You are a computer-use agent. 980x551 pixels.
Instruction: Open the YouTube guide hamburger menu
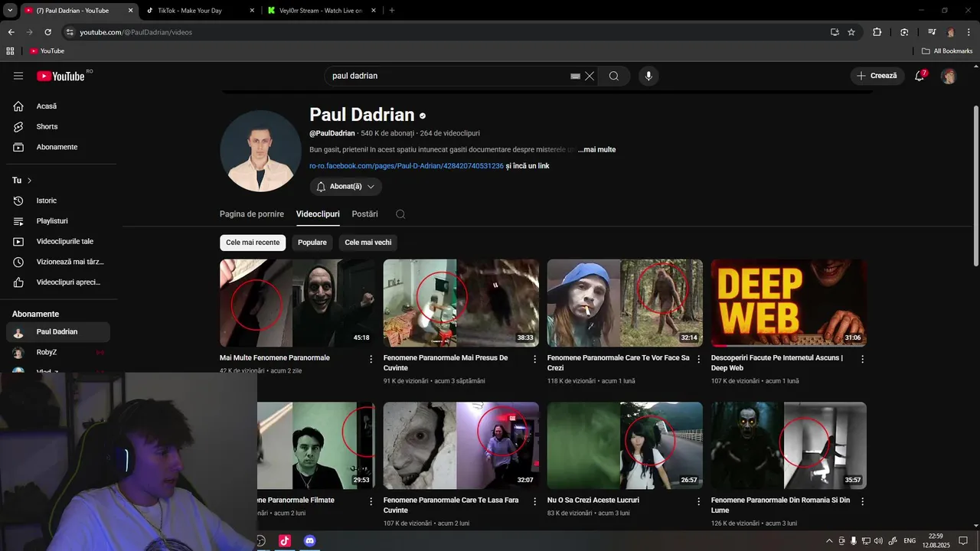click(18, 76)
